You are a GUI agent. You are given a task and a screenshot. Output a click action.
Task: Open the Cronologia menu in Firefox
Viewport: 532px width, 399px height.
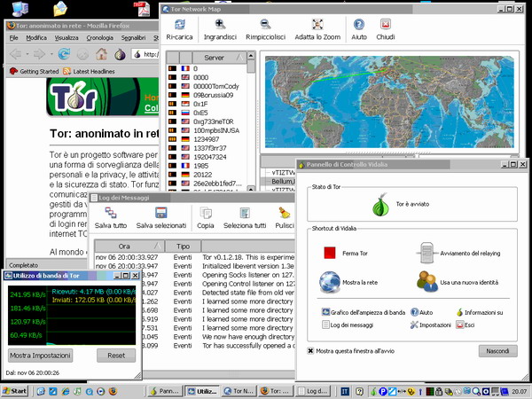(x=98, y=38)
